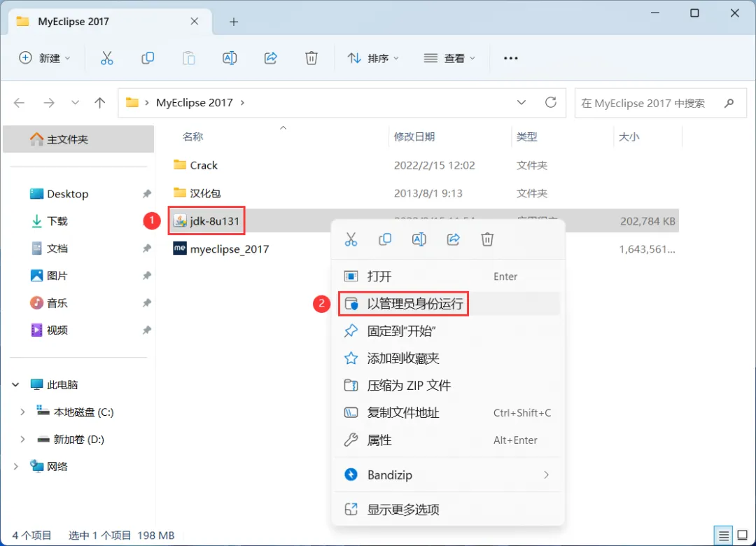Expand the 新加卷 (D:) node
The height and width of the screenshot is (546, 756).
pos(22,440)
